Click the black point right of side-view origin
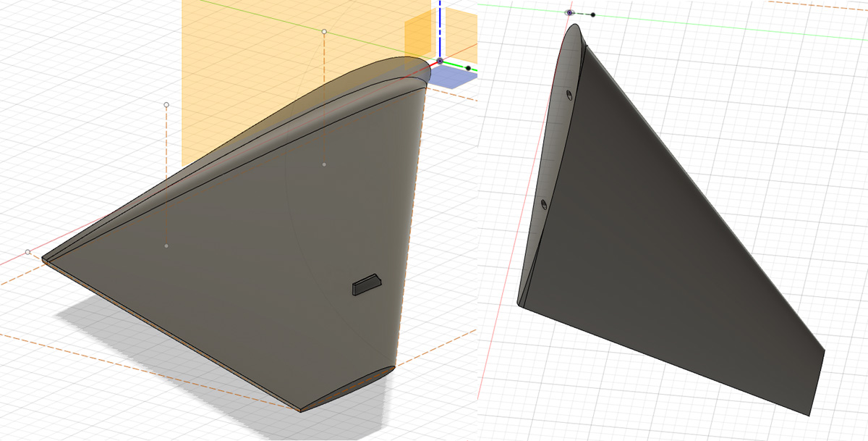This screenshot has height=441, width=868. (592, 14)
